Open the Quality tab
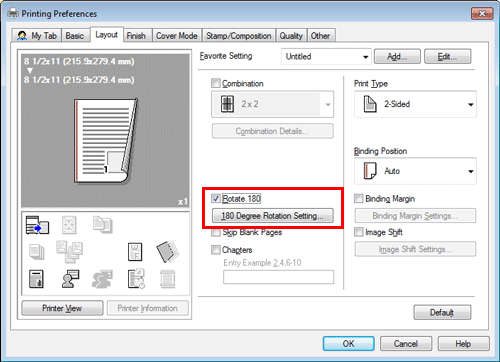 (x=291, y=35)
